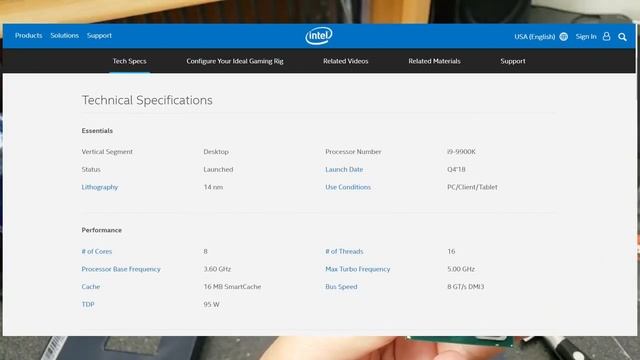The width and height of the screenshot is (640, 360).
Task: Open the search magnifier icon
Action: pos(622,37)
